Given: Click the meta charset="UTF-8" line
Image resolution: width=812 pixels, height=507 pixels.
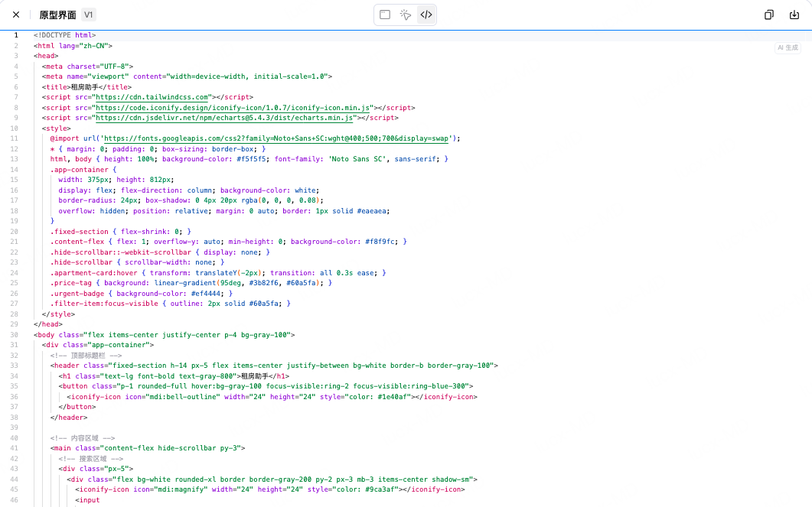Looking at the screenshot, I should (87, 67).
